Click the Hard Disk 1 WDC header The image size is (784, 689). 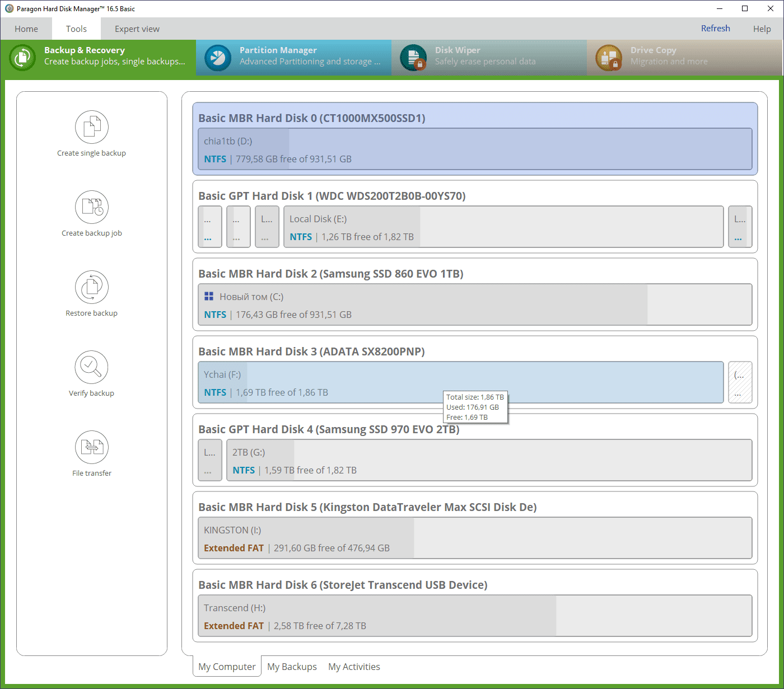(x=332, y=196)
